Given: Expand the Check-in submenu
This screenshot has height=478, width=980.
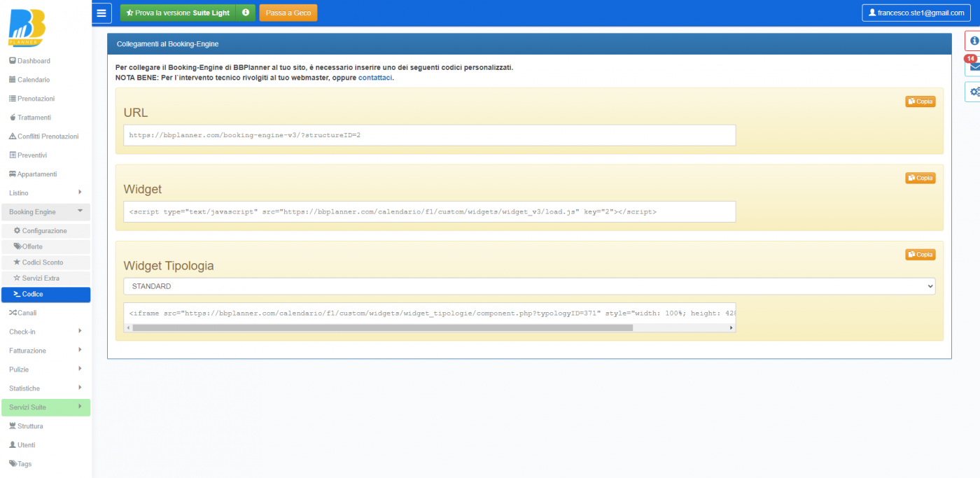Looking at the screenshot, I should (45, 332).
